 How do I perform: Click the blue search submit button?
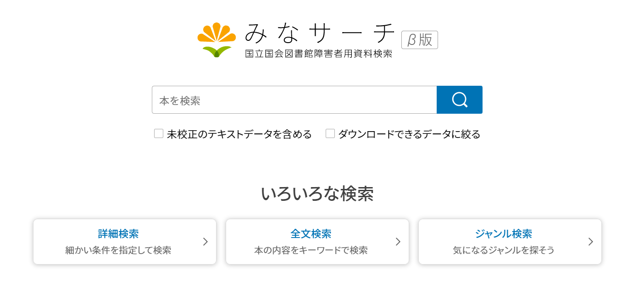point(459,100)
